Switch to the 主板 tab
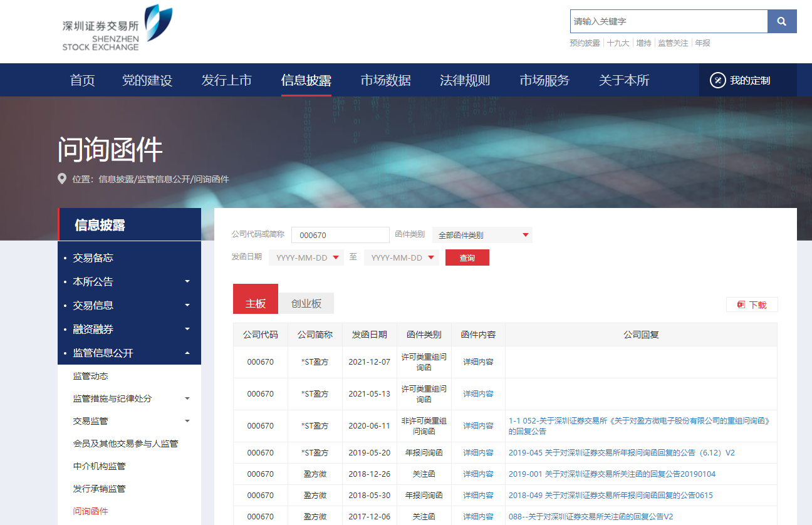This screenshot has width=812, height=525. coord(256,299)
